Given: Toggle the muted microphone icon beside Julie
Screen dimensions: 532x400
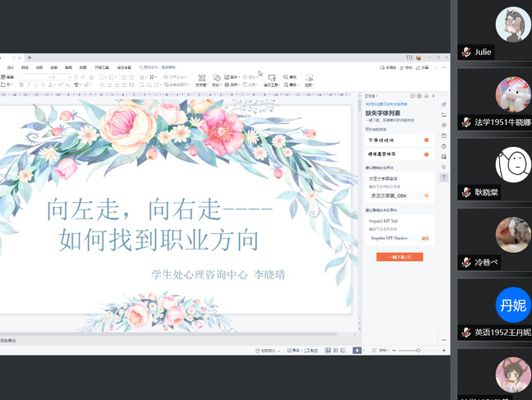Looking at the screenshot, I should pyautogui.click(x=465, y=52).
